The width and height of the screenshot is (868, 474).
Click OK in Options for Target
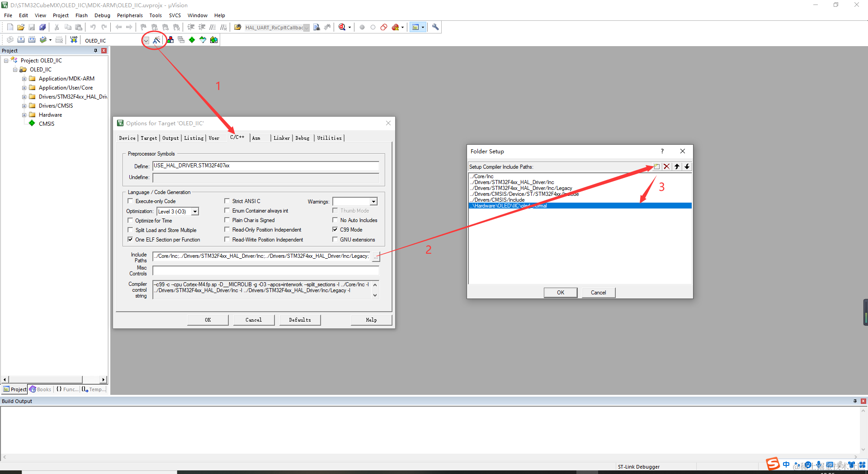(208, 320)
